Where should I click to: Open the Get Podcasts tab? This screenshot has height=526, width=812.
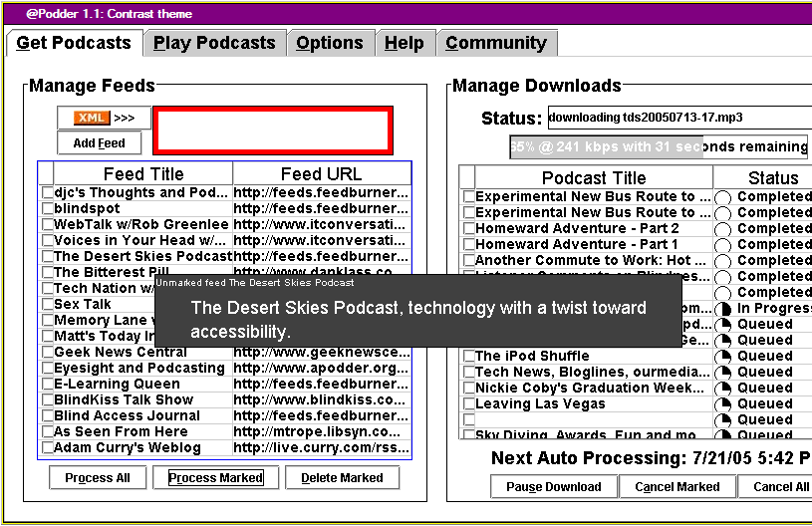(74, 43)
